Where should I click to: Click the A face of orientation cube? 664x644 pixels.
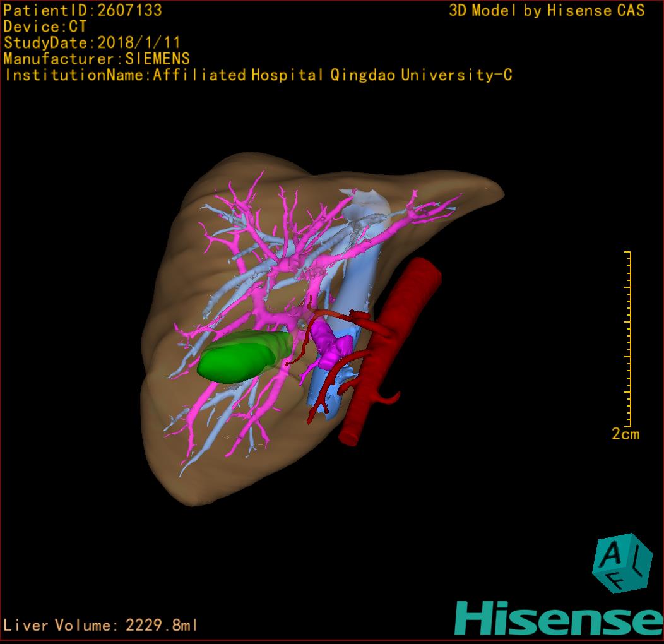[x=611, y=555]
